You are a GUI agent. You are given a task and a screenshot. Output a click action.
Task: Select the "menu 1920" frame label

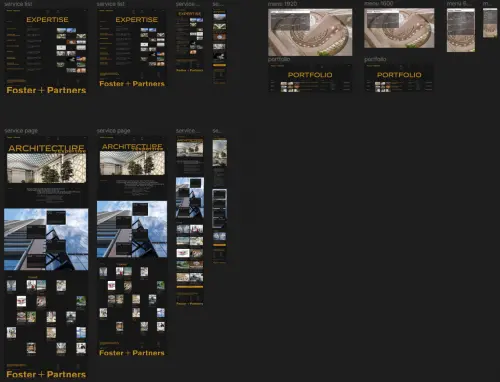tap(282, 4)
